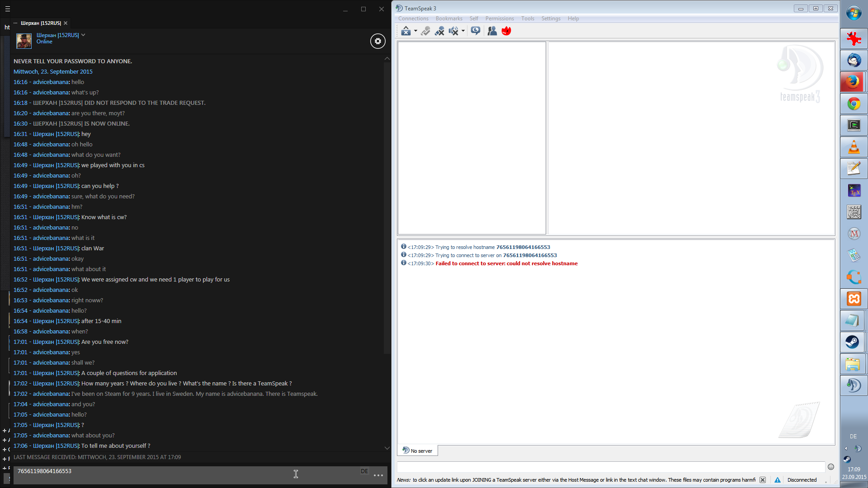
Task: Expand the Away status dropdown arrow
Action: (415, 31)
